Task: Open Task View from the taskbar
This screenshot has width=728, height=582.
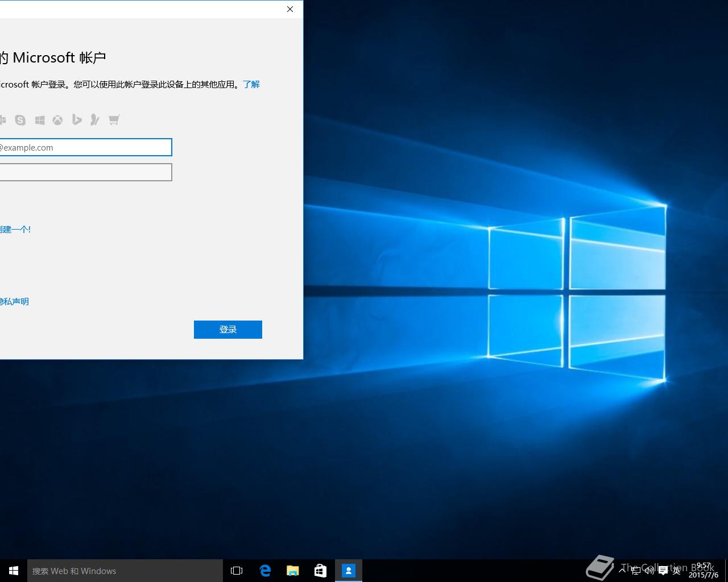Action: tap(237, 571)
